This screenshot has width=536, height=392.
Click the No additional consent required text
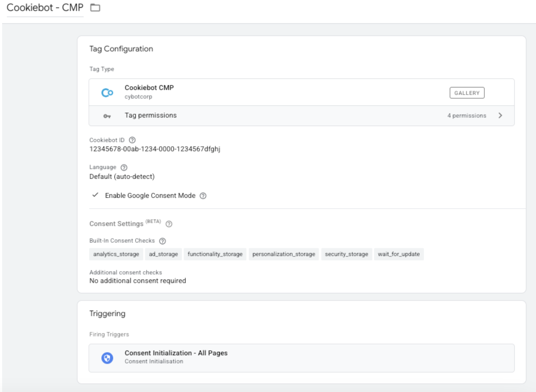point(138,281)
